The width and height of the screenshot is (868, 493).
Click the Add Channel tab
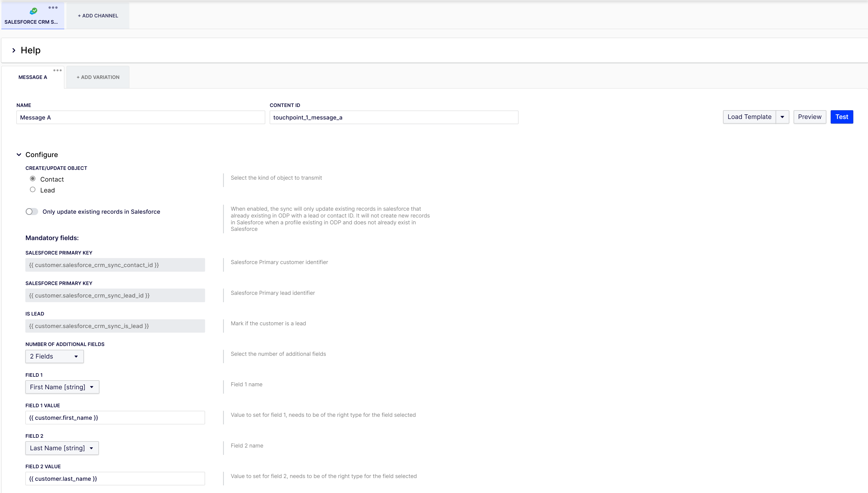coord(98,16)
